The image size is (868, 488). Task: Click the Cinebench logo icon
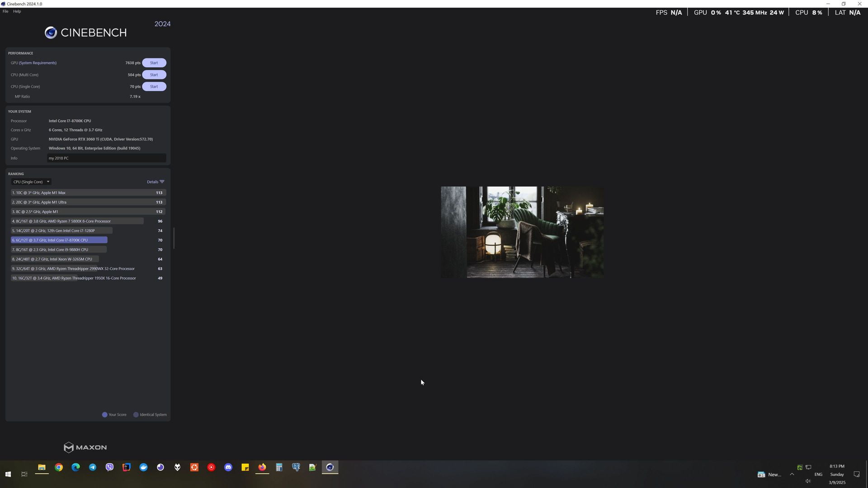pyautogui.click(x=51, y=33)
